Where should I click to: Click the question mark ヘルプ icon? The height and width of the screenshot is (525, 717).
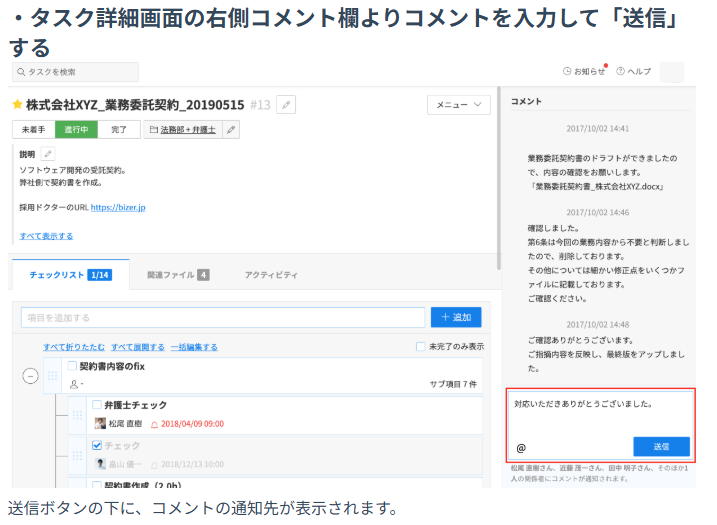(621, 71)
